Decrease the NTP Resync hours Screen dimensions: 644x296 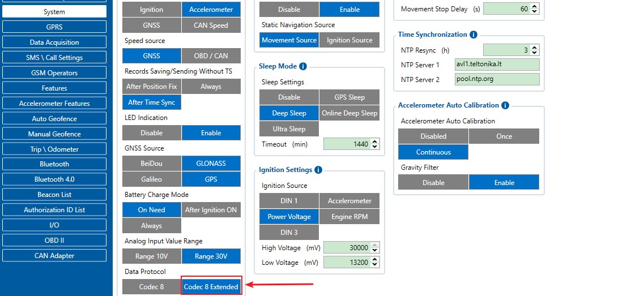tap(535, 53)
